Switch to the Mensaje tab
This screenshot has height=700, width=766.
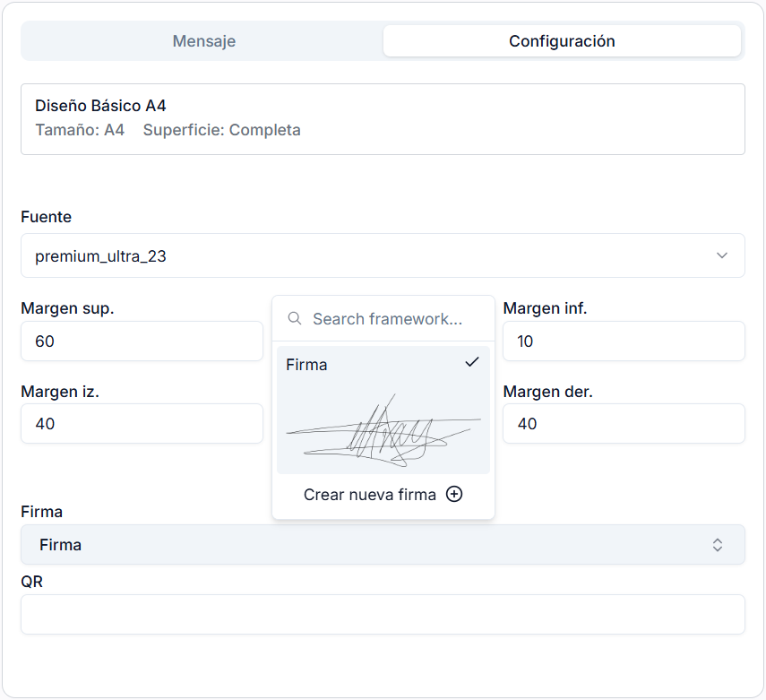[203, 40]
